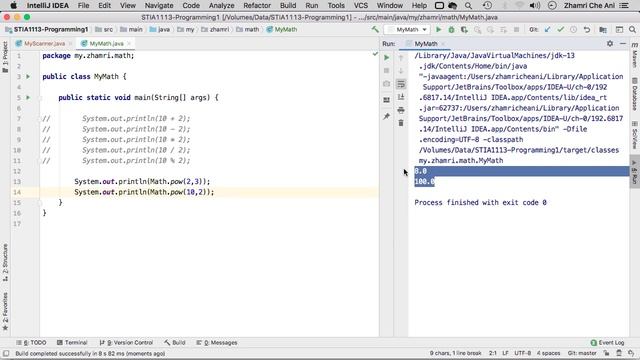
Task: Toggle the Favorites tool window sidebar button
Action: point(5,311)
